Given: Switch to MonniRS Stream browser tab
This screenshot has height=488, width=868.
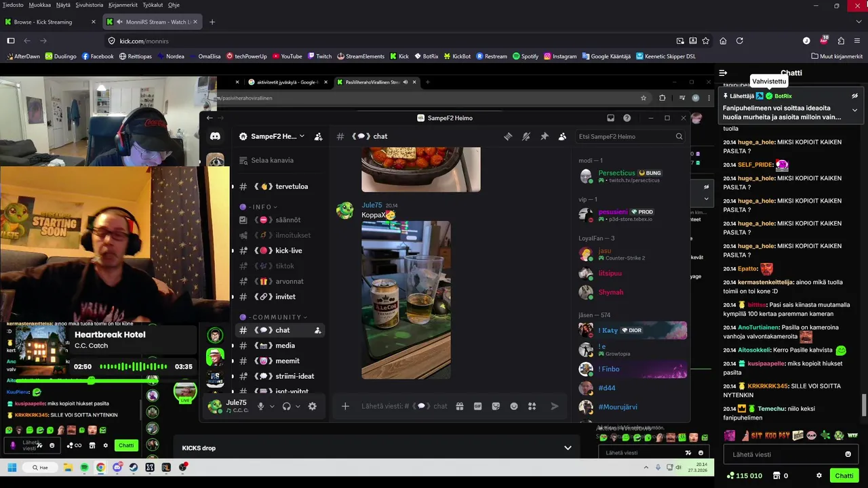Looking at the screenshot, I should [x=152, y=22].
